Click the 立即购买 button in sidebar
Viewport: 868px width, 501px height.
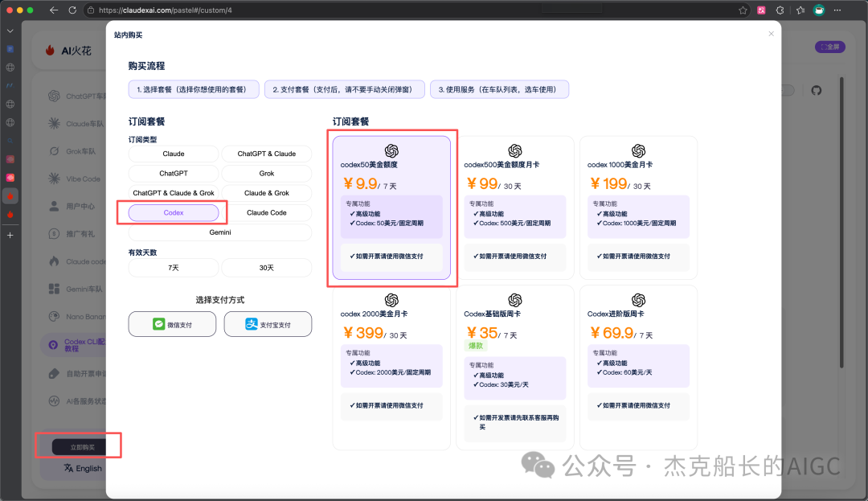(79, 447)
